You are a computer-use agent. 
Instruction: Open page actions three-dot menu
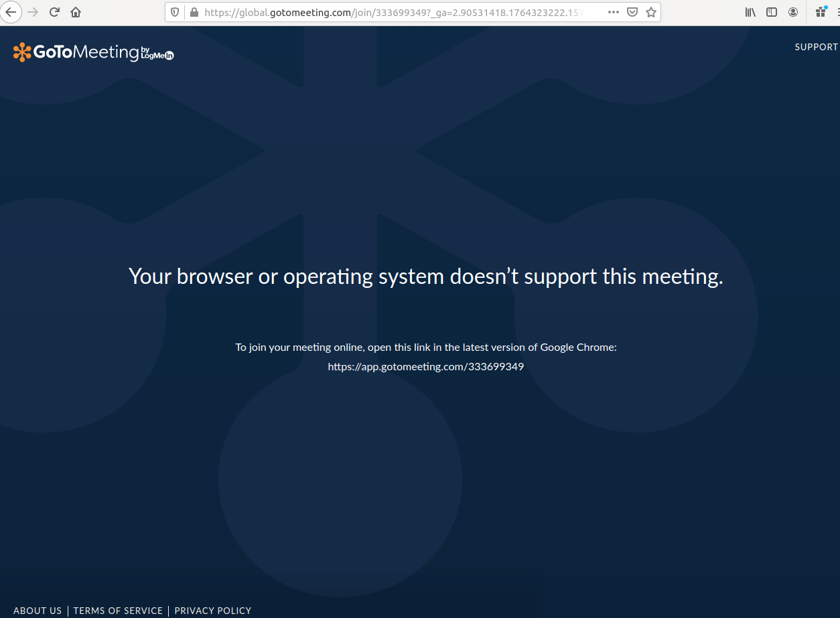614,12
